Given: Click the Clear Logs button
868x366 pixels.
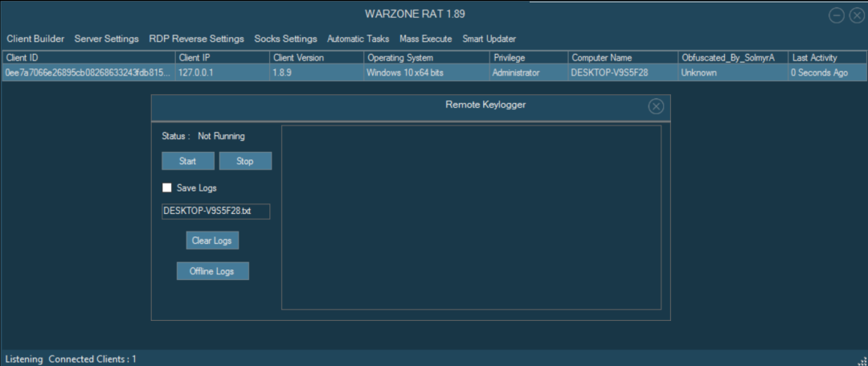Looking at the screenshot, I should (x=212, y=241).
